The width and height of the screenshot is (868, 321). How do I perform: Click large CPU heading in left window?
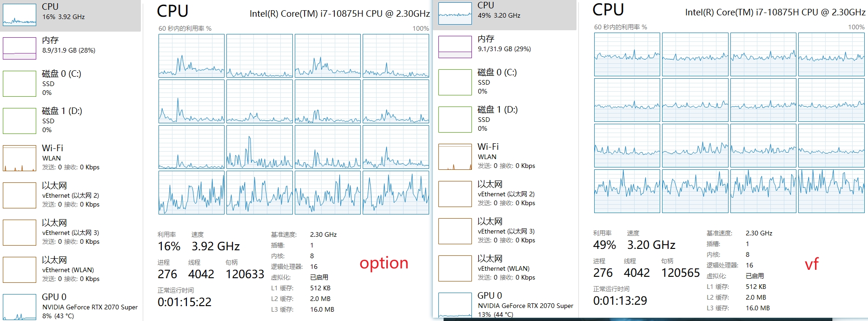(x=172, y=11)
